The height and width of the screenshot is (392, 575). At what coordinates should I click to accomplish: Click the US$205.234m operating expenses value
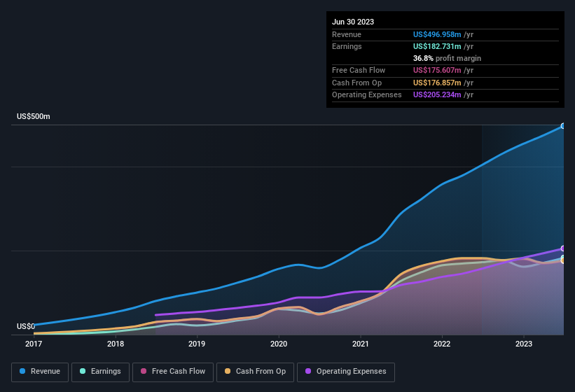[437, 95]
